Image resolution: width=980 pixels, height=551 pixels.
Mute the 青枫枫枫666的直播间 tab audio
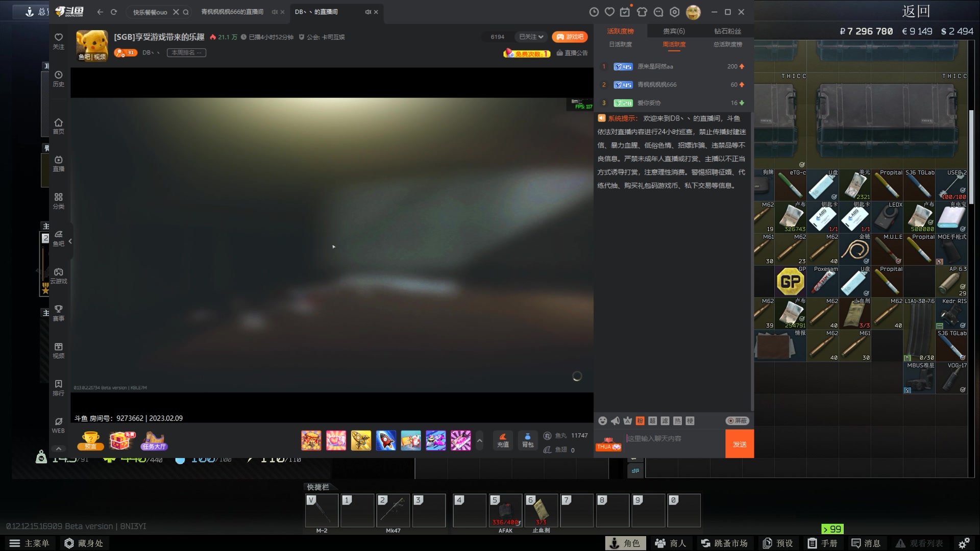click(x=275, y=12)
